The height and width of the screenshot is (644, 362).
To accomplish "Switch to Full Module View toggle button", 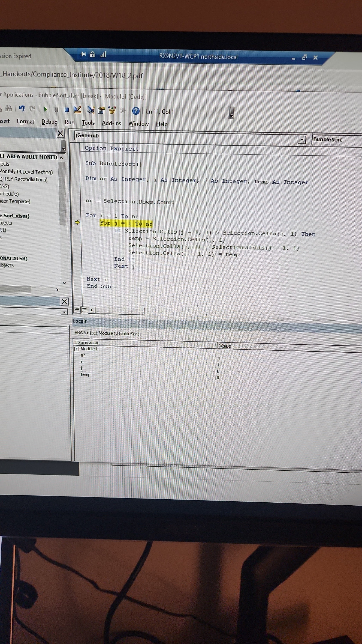I will (x=85, y=310).
